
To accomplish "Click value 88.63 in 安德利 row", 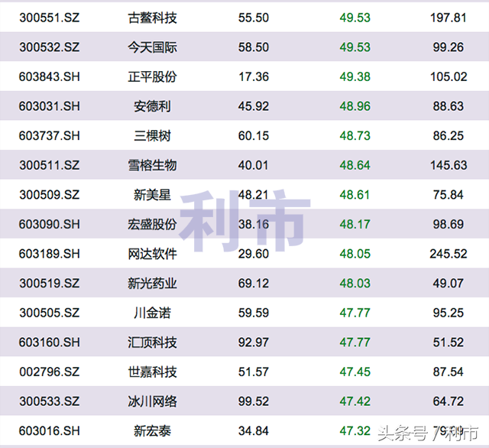I will (x=449, y=106).
